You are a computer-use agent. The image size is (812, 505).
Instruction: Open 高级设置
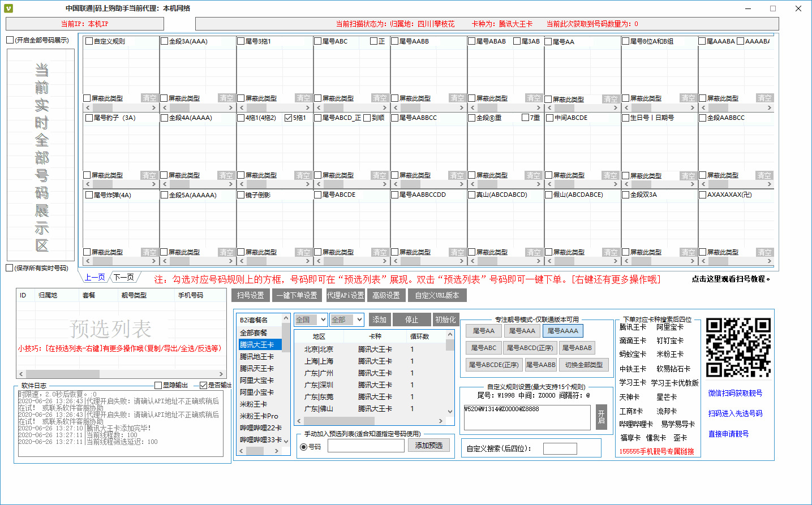tap(386, 295)
